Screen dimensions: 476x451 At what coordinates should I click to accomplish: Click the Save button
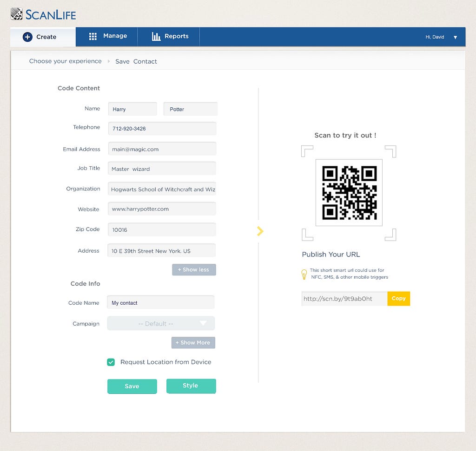click(x=132, y=386)
